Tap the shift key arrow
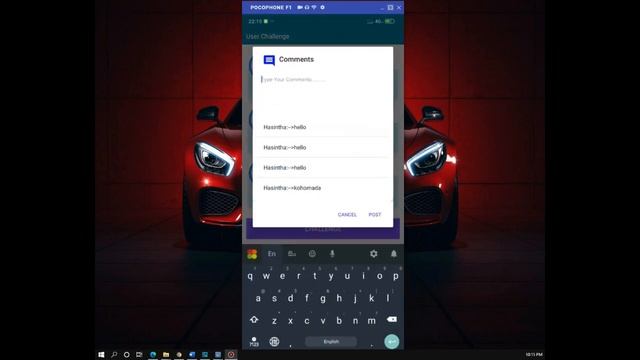Screen dimensions: 640x360 pyautogui.click(x=254, y=320)
